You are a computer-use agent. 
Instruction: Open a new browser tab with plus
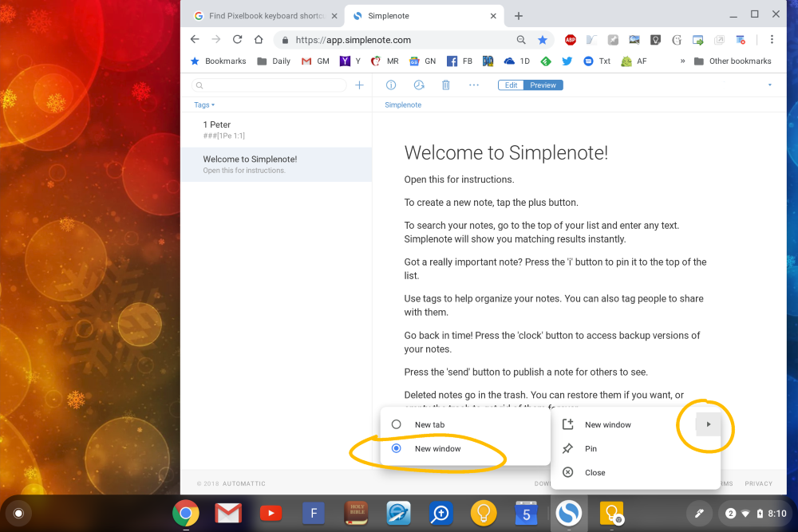coord(518,16)
